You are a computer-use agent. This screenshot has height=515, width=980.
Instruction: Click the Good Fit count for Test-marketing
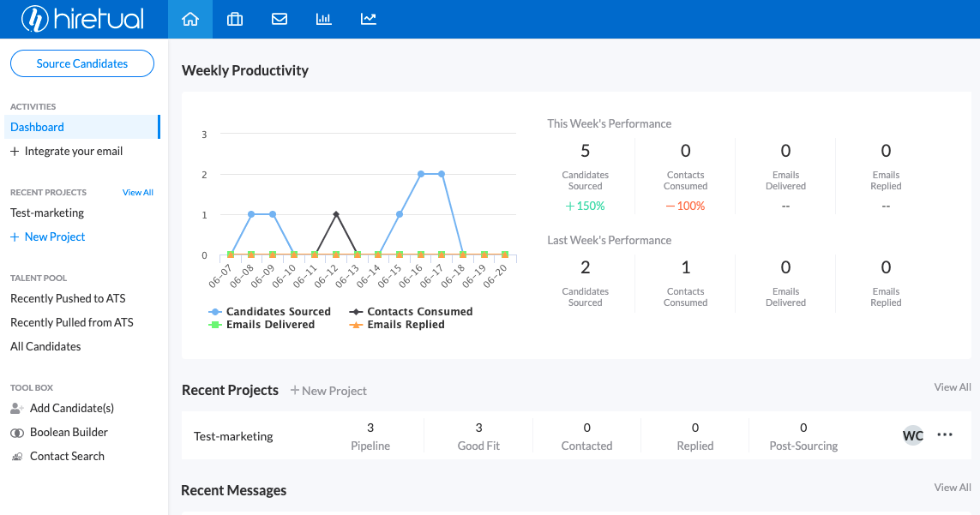pyautogui.click(x=478, y=428)
